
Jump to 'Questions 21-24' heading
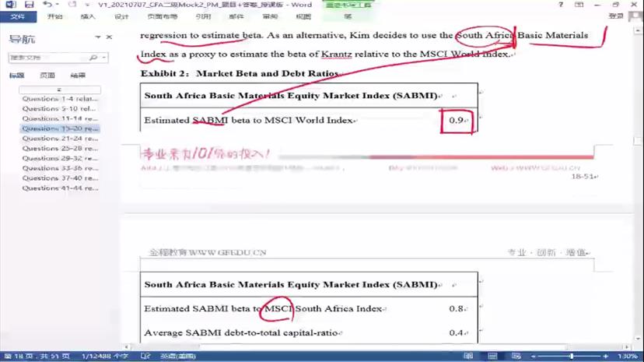[x=60, y=139]
